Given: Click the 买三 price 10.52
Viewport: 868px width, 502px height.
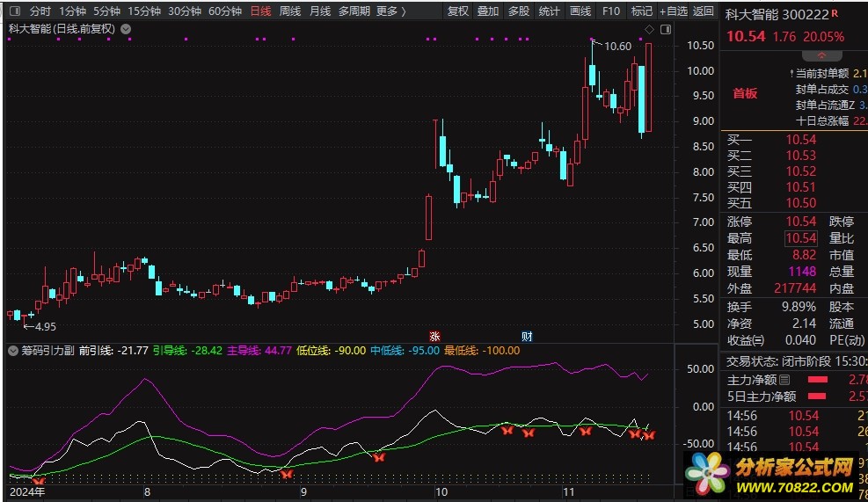Looking at the screenshot, I should [x=801, y=171].
